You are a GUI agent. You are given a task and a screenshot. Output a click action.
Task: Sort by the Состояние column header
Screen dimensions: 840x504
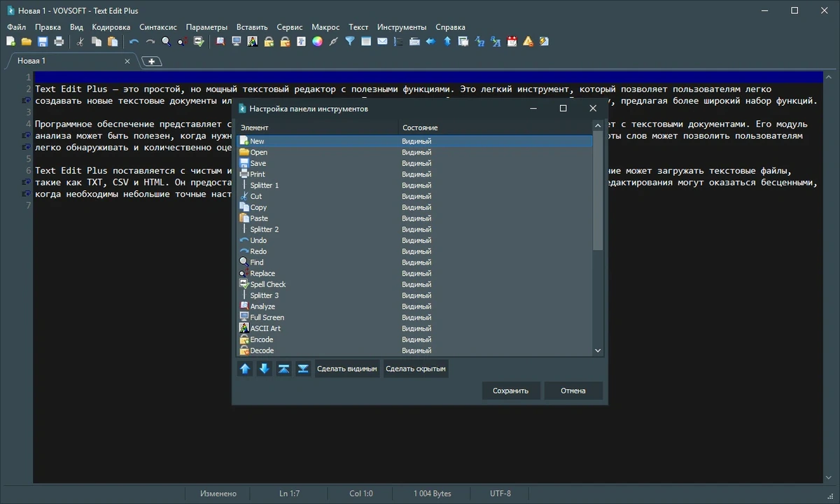496,127
